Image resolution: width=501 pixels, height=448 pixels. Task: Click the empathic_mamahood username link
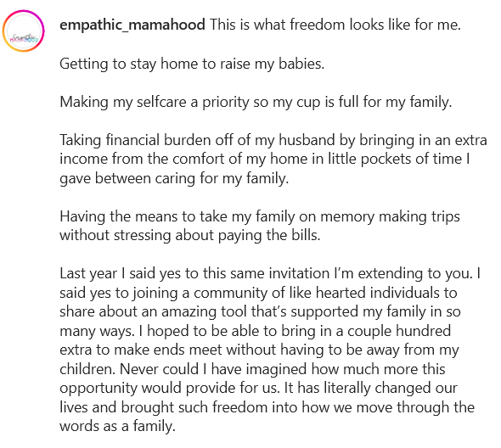[132, 25]
